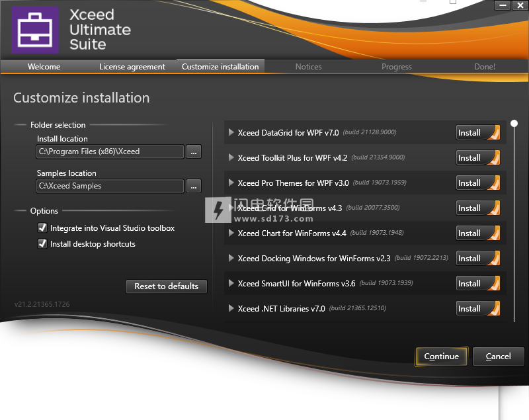The image size is (529, 420).
Task: Click the installer version v21.2.21365.1726 text
Action: (42, 304)
